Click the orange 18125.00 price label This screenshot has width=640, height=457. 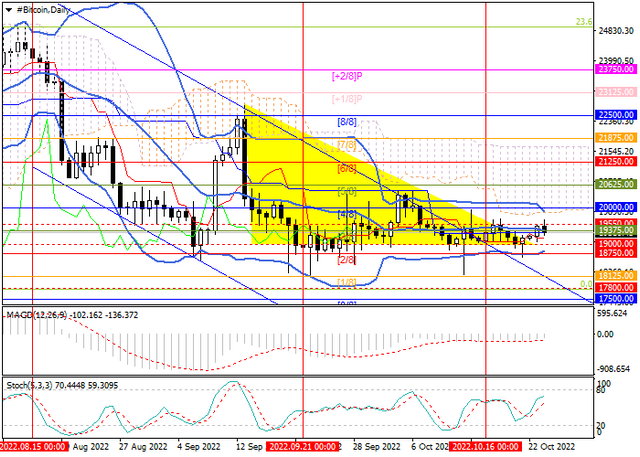[x=616, y=276]
